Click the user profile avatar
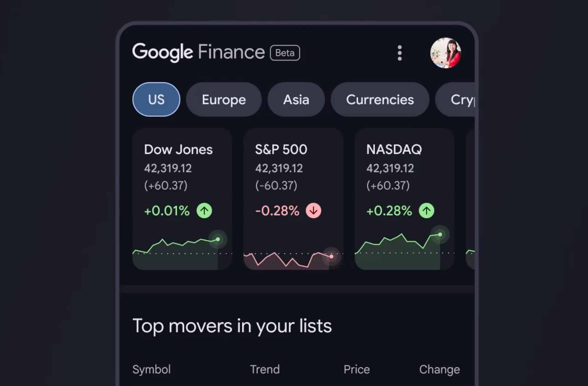 [x=445, y=53]
